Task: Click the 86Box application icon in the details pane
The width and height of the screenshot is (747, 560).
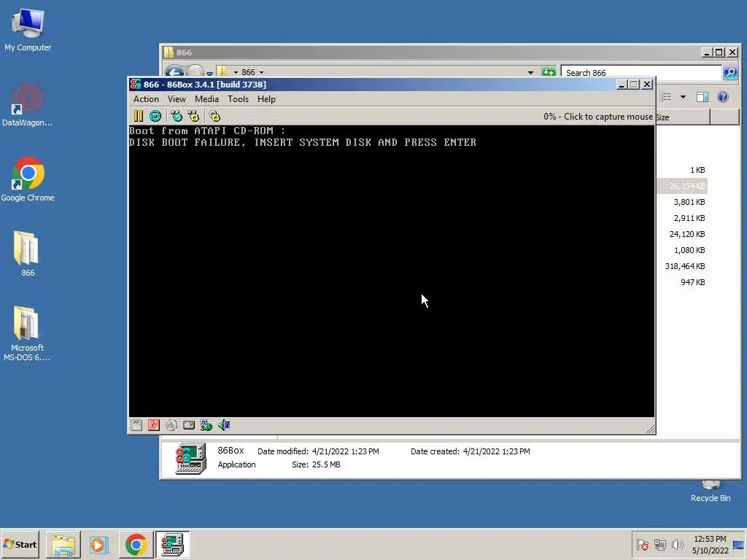Action: tap(190, 458)
